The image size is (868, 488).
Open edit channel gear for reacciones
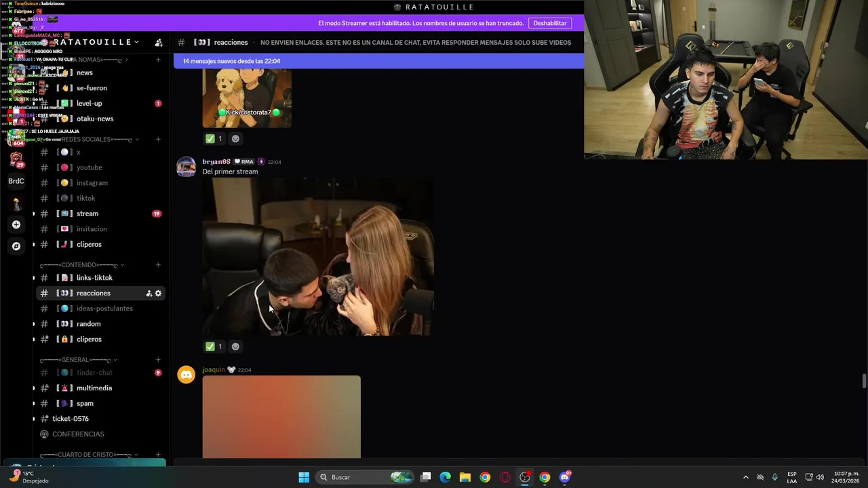tap(159, 293)
